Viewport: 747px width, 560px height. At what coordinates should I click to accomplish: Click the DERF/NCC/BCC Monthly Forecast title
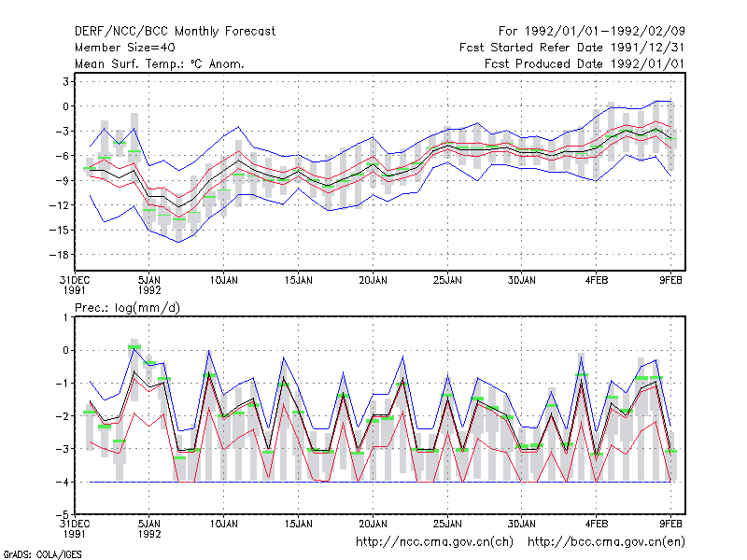tap(175, 32)
